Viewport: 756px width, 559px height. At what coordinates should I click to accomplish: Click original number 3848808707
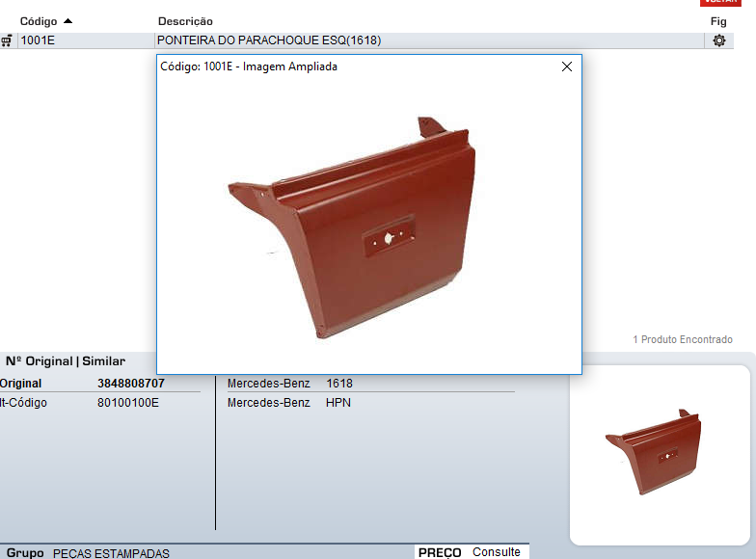click(x=131, y=384)
